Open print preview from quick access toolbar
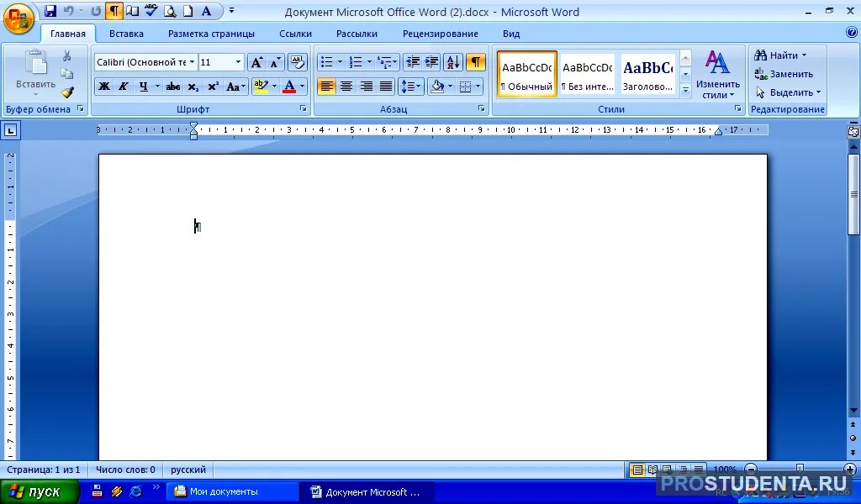 click(x=170, y=11)
